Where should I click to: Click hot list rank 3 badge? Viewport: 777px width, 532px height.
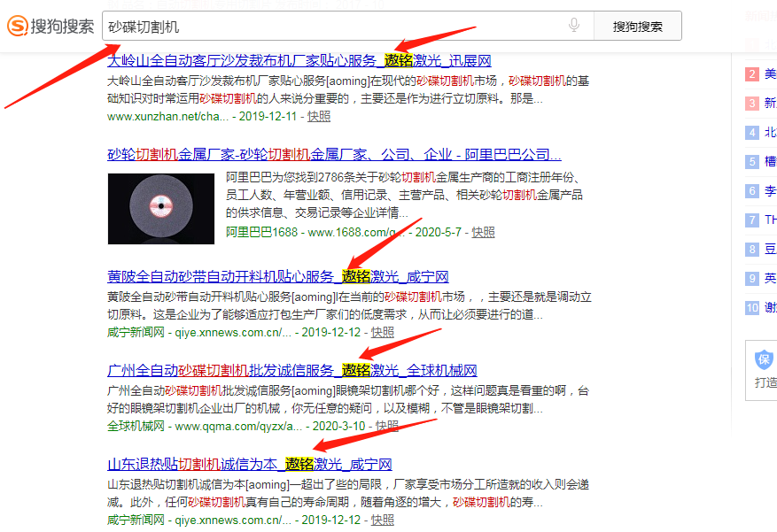[752, 104]
